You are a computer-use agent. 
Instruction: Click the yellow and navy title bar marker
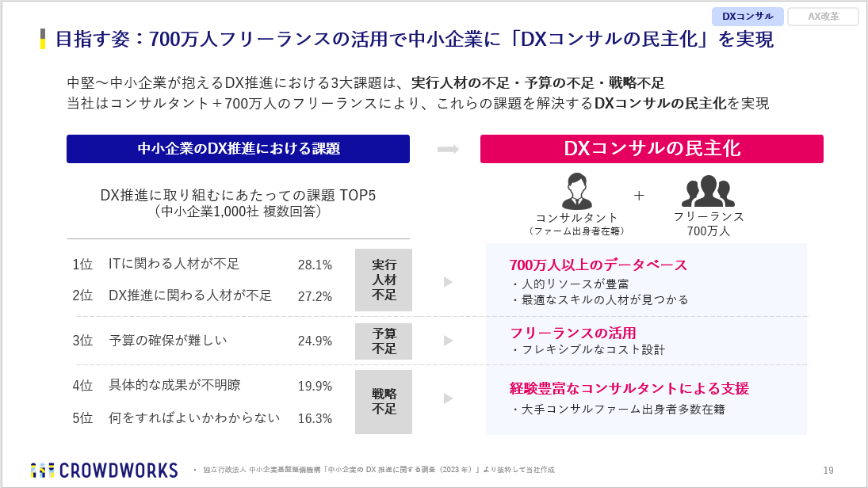point(43,39)
